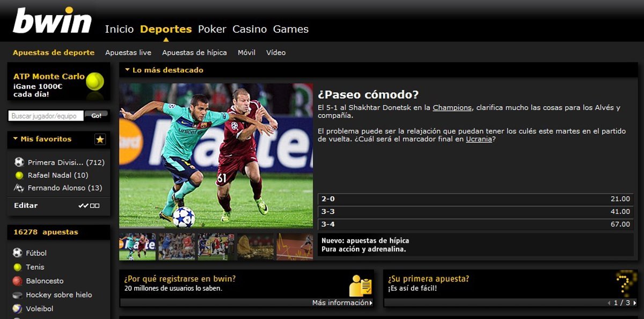The image size is (644, 319).
Task: Toggle the view mode icons beside Editar
Action: pos(89,205)
